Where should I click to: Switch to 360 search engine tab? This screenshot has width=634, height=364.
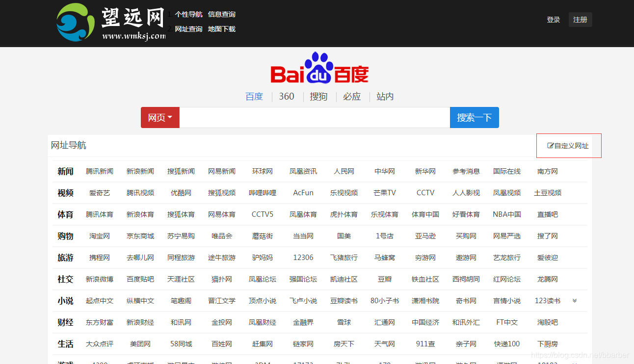[x=287, y=97]
